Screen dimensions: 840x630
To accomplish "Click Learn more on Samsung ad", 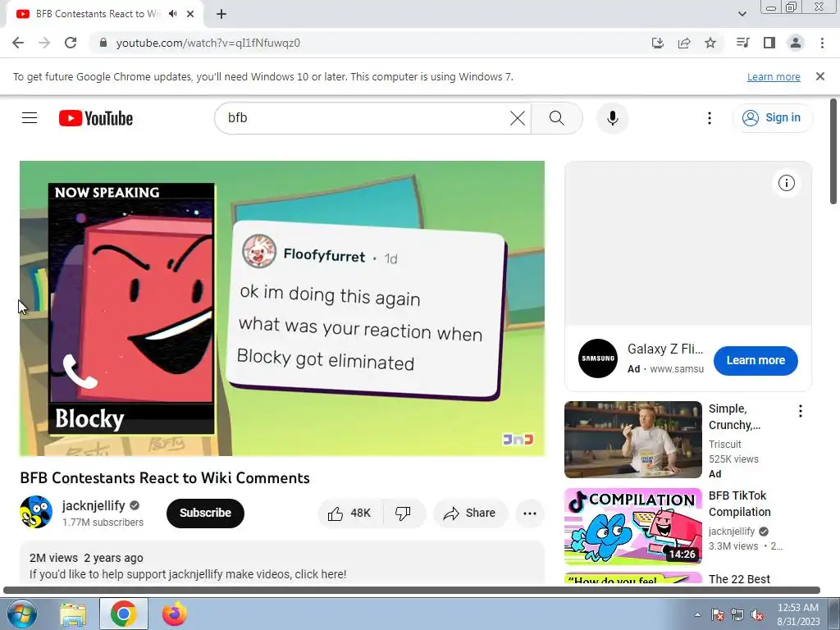I will (x=756, y=361).
